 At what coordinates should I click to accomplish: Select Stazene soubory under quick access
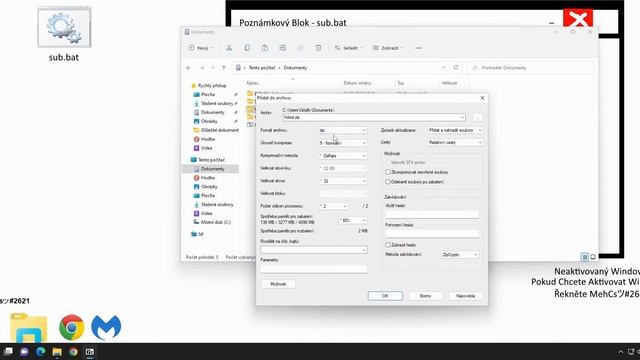point(213,103)
